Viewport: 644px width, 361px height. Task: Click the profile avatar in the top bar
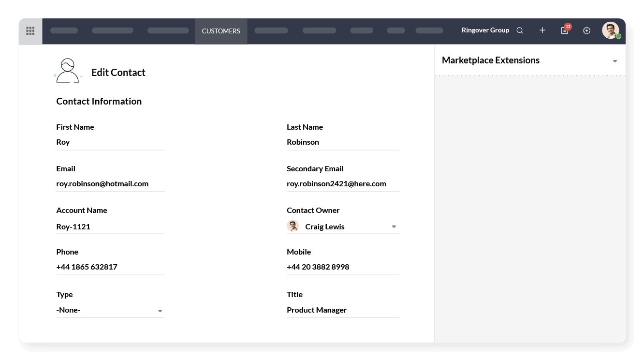[611, 30]
